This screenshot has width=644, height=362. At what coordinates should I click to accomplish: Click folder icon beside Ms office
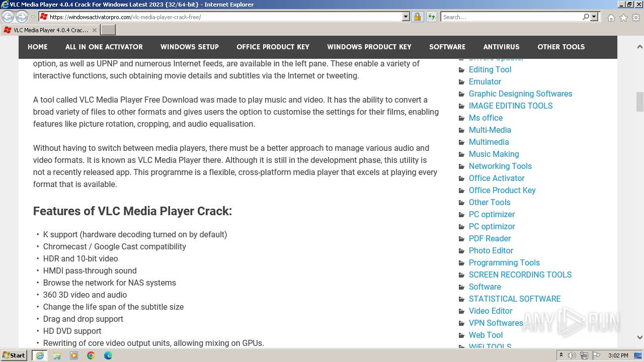[x=461, y=118]
